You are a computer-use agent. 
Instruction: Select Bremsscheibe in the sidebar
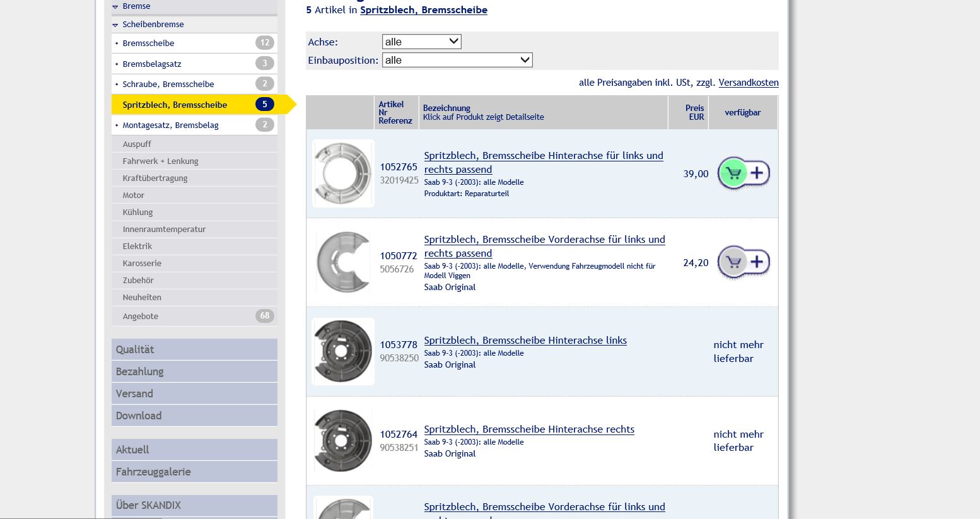point(194,43)
